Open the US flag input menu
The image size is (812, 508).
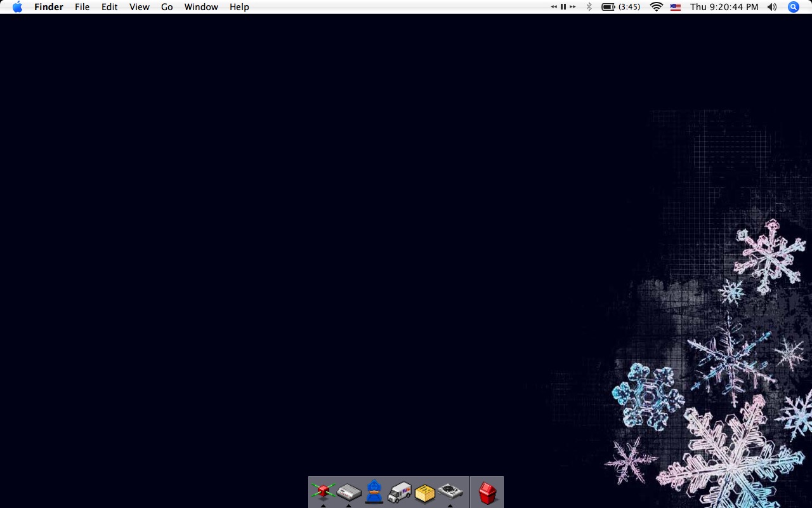[x=676, y=7]
